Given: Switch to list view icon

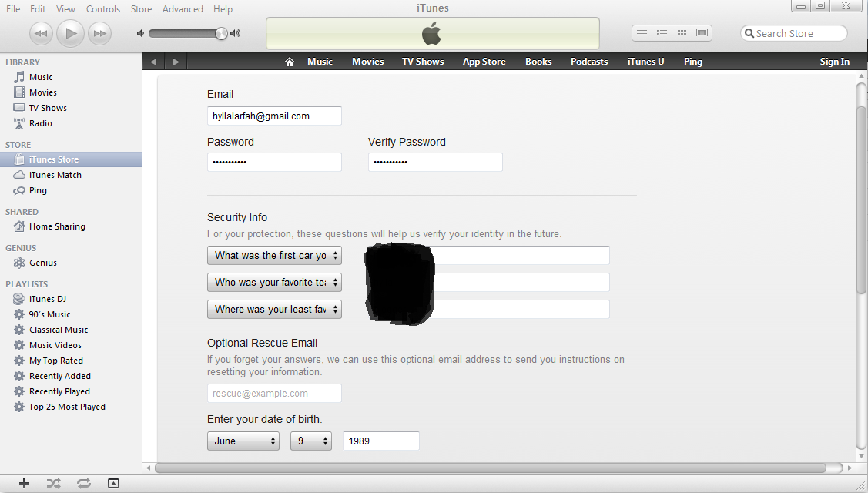Looking at the screenshot, I should tap(642, 33).
